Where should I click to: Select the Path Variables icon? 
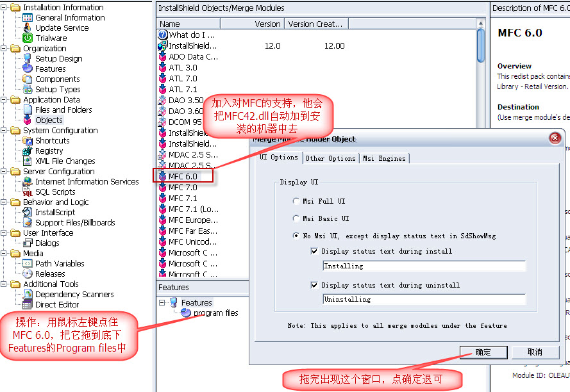coord(28,263)
